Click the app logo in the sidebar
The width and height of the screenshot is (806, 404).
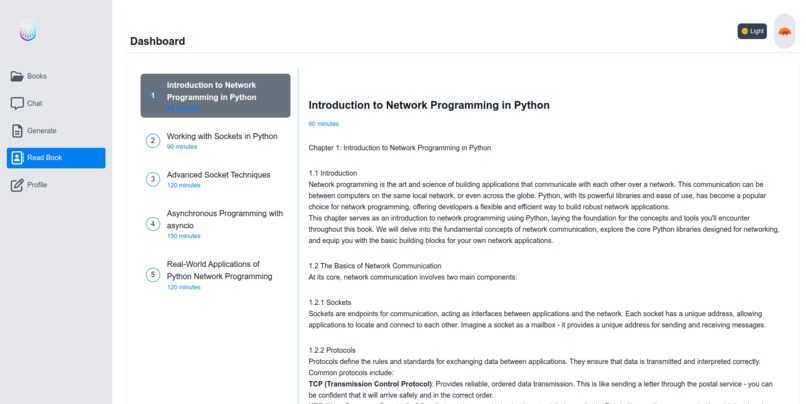[x=28, y=31]
